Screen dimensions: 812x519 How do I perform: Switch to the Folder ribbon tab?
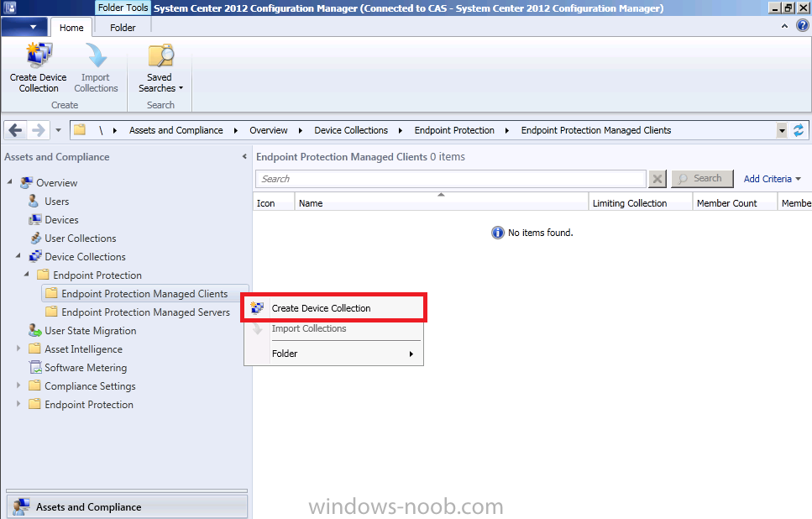pyautogui.click(x=123, y=28)
